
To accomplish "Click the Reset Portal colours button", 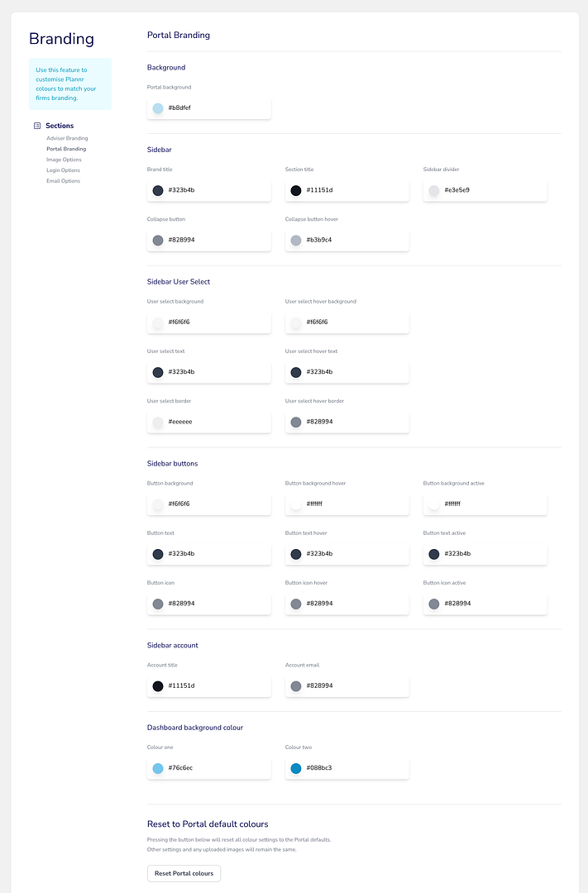I will [184, 873].
